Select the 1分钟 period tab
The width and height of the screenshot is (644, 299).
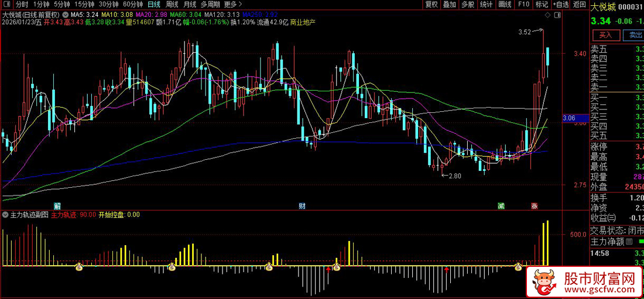coord(42,5)
